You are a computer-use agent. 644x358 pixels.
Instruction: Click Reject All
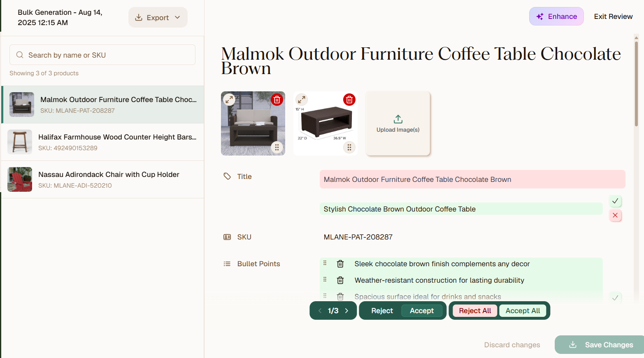pyautogui.click(x=475, y=311)
